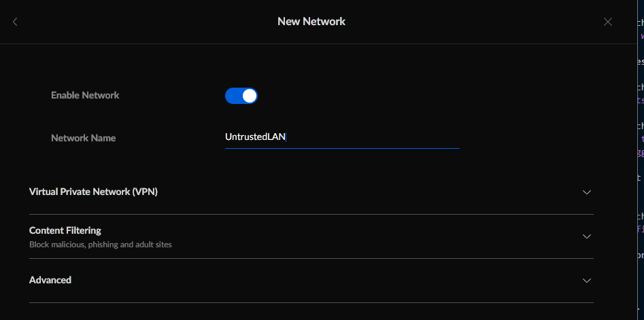Open the Virtual Private Network (VPN) section title
This screenshot has width=644, height=320.
pos(93,192)
